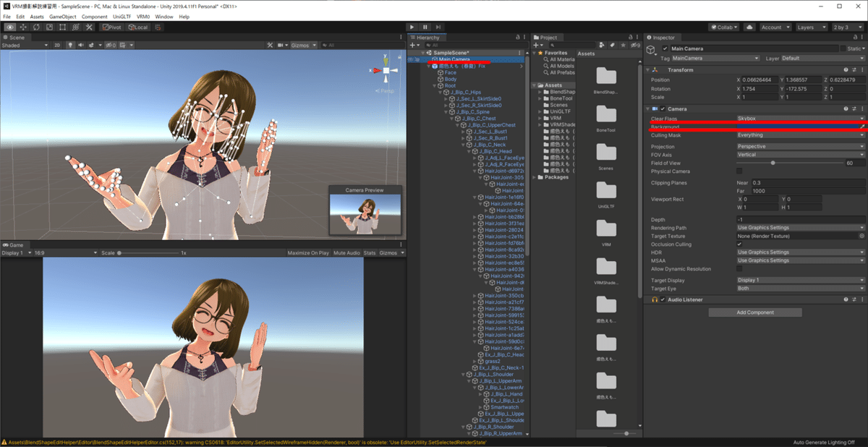Open the UniGLTF menu
868x447 pixels.
tap(123, 16)
